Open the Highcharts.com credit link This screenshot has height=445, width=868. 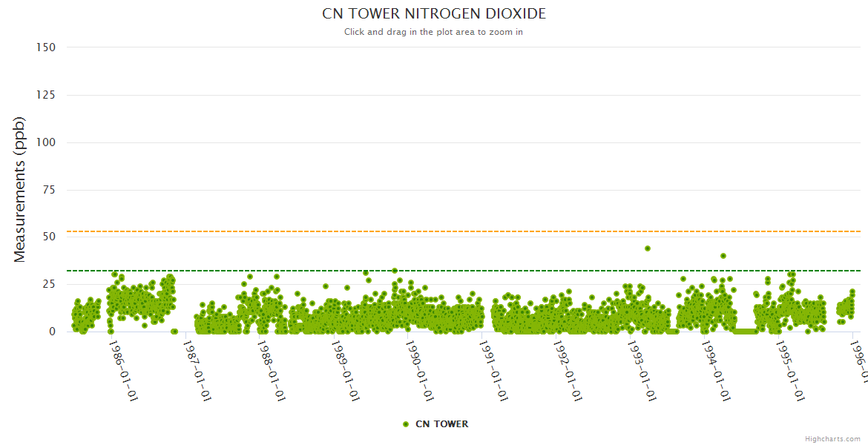click(x=832, y=439)
